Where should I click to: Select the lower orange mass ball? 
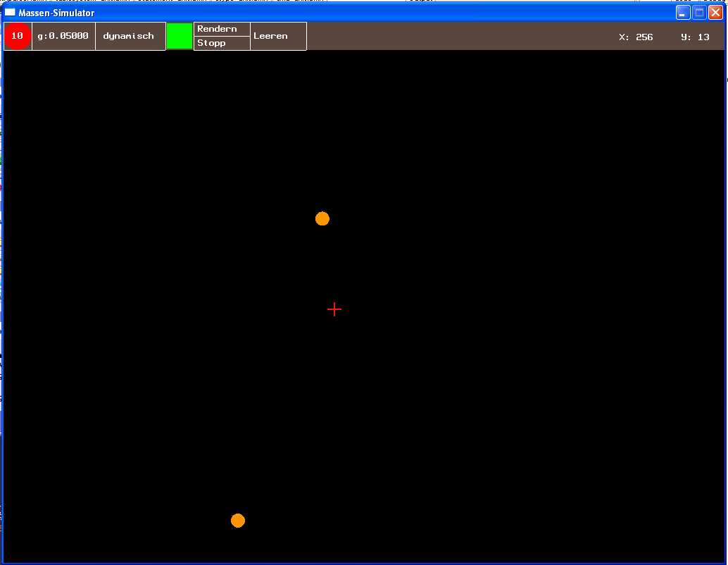tap(238, 521)
